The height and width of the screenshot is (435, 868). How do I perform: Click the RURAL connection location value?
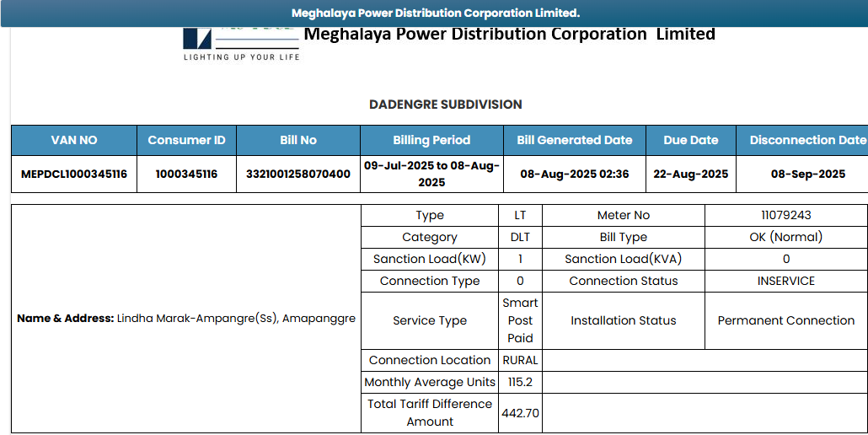(x=520, y=360)
